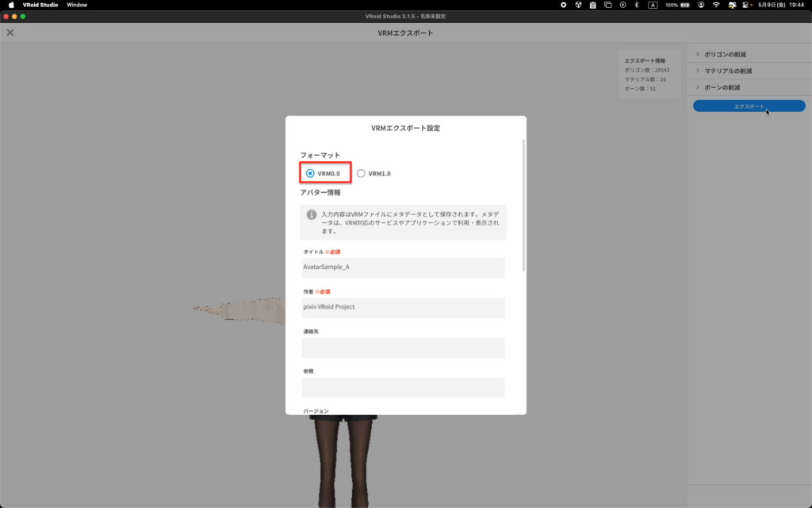The height and width of the screenshot is (508, 812).
Task: Close the VRM export screen with X
Action: pyautogui.click(x=10, y=33)
